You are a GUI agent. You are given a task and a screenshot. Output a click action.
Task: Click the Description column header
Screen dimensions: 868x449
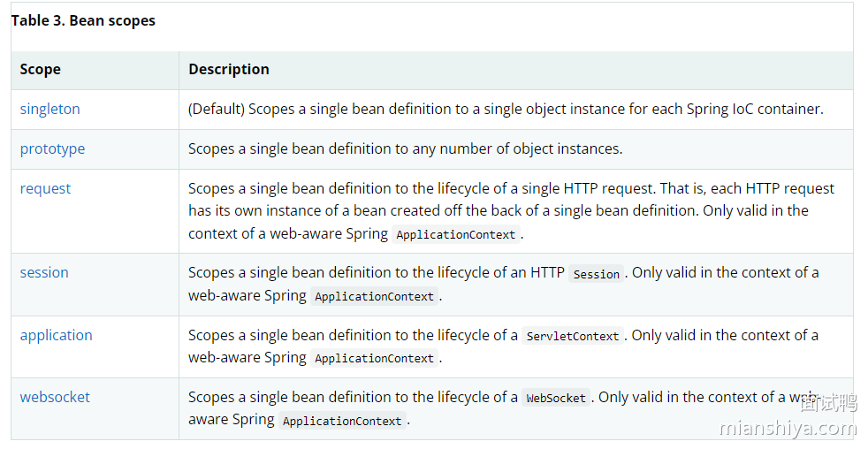pos(229,69)
